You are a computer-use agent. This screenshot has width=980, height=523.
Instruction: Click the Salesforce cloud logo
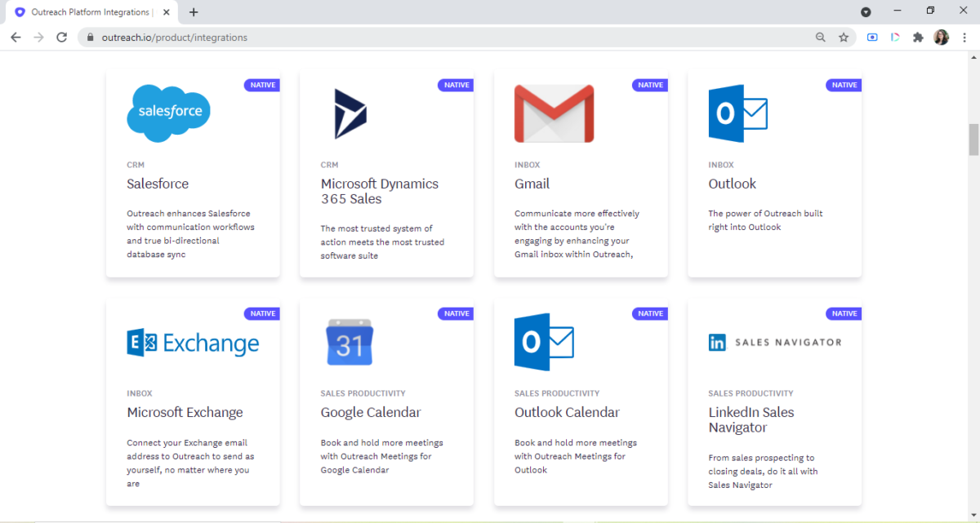click(168, 113)
